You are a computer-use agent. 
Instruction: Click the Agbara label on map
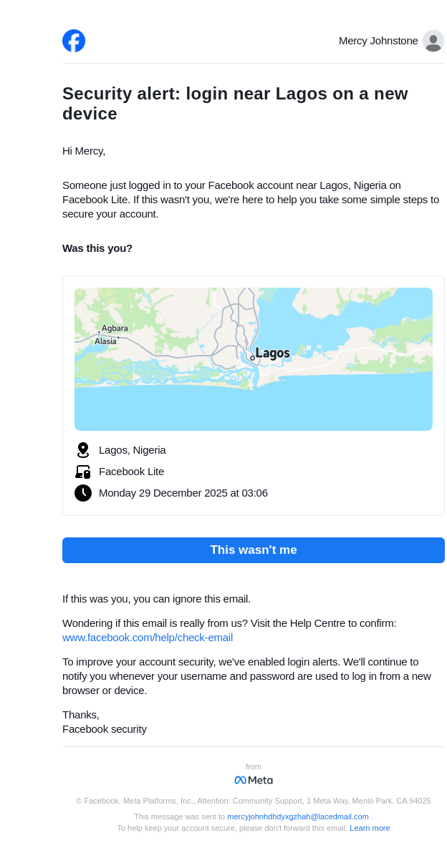[115, 328]
